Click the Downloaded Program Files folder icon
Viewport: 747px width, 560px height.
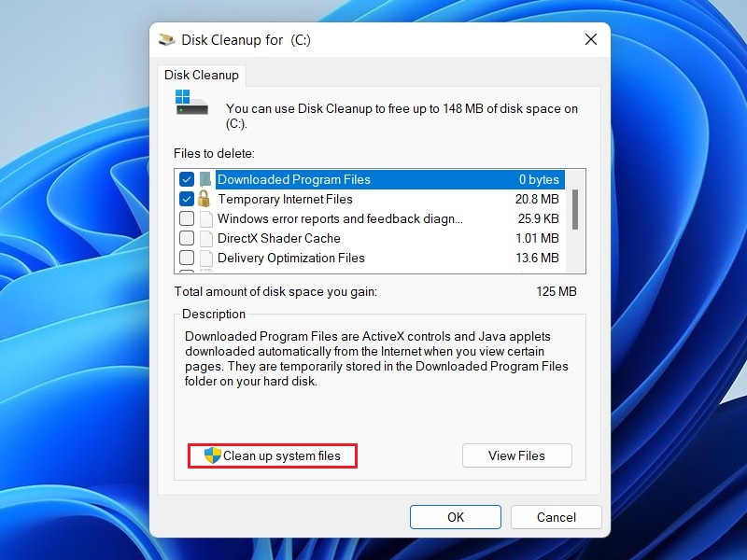[205, 179]
